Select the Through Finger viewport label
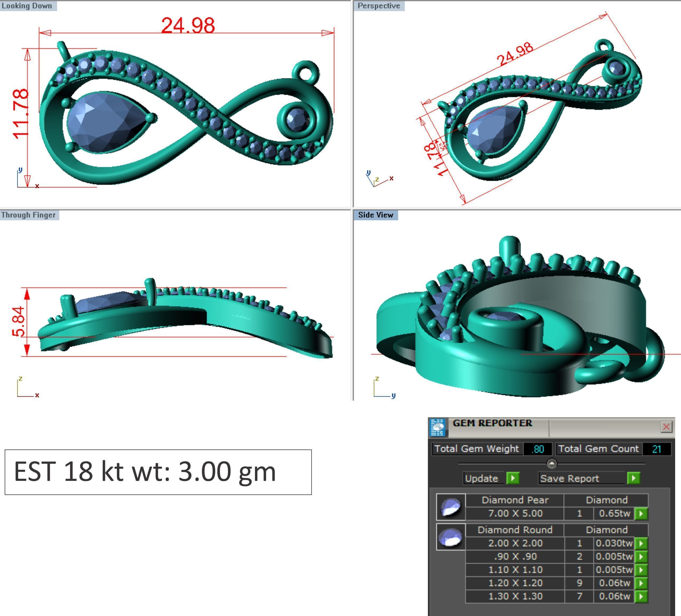Viewport: 681px width, 616px height. pos(28,215)
